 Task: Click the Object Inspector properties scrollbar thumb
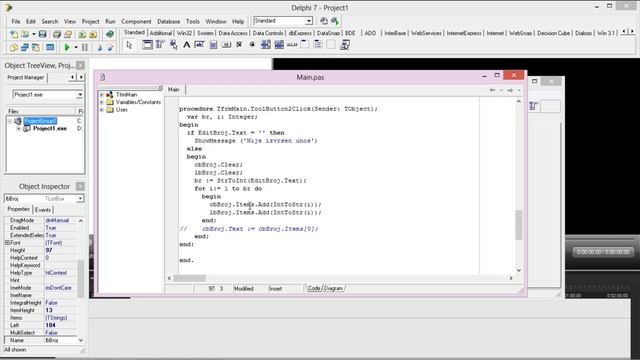pos(80,279)
